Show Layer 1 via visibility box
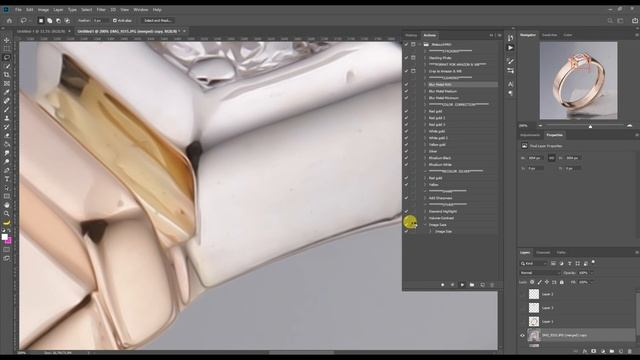This screenshot has width=640, height=360. [x=522, y=322]
